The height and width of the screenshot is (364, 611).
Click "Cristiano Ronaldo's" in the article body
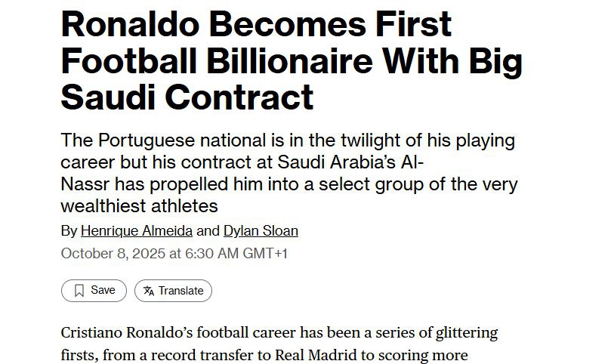(x=125, y=333)
